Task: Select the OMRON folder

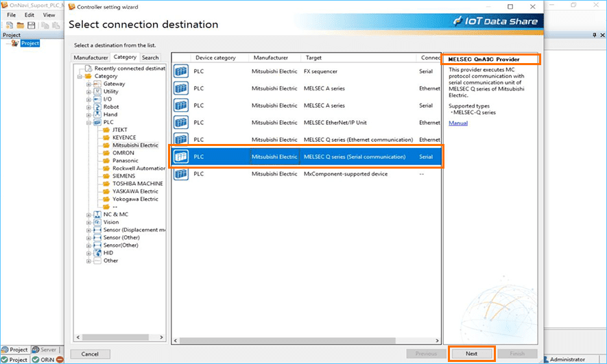Action: [123, 153]
